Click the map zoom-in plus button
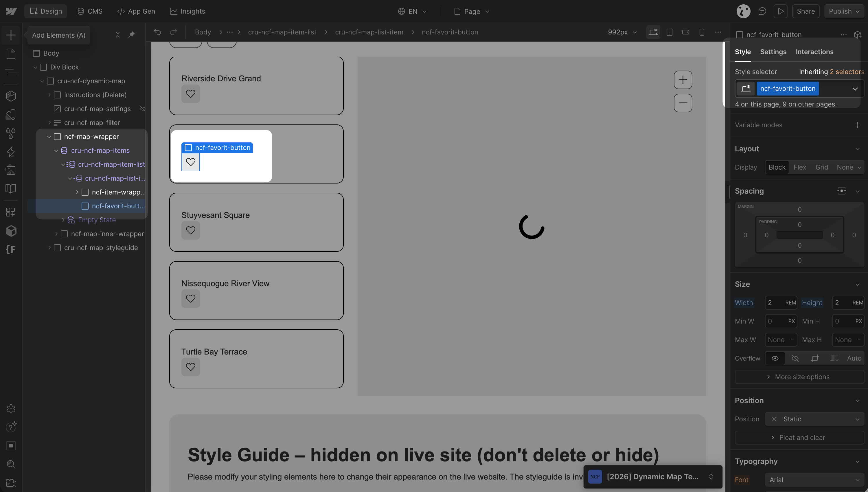This screenshot has width=868, height=492. 683,80
